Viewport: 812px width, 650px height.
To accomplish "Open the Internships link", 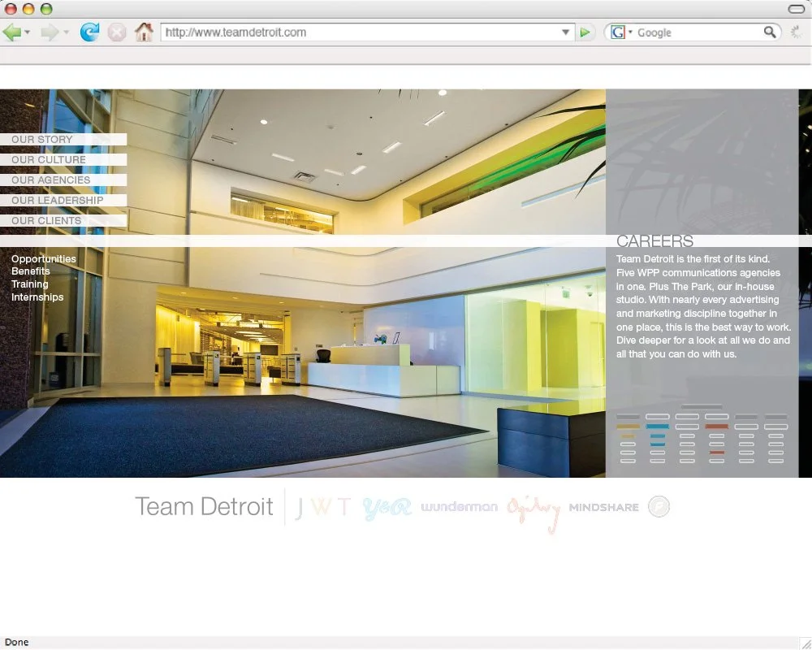I will click(37, 297).
